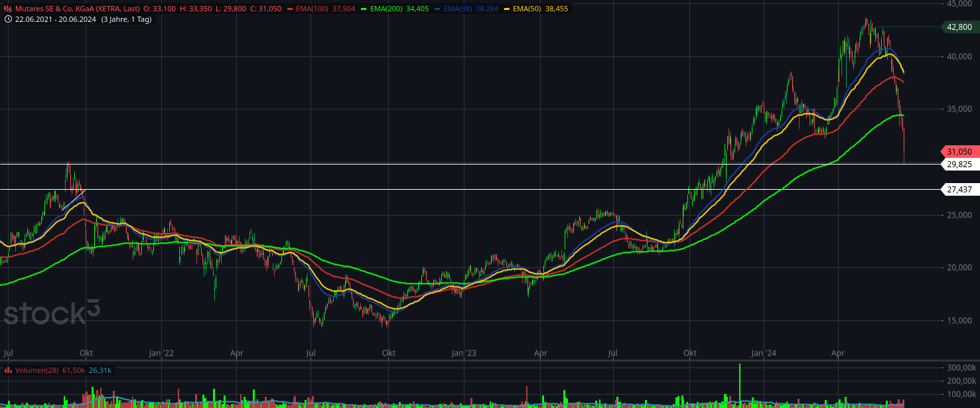Image resolution: width=980 pixels, height=408 pixels.
Task: Click the green 42,800 high price marker
Action: click(x=958, y=28)
